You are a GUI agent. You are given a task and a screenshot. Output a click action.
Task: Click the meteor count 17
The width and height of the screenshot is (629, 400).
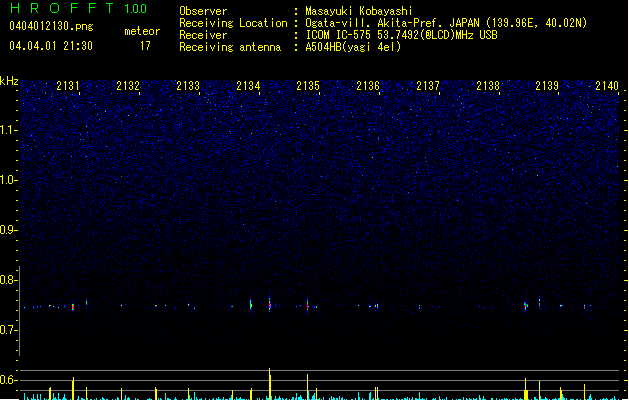145,46
